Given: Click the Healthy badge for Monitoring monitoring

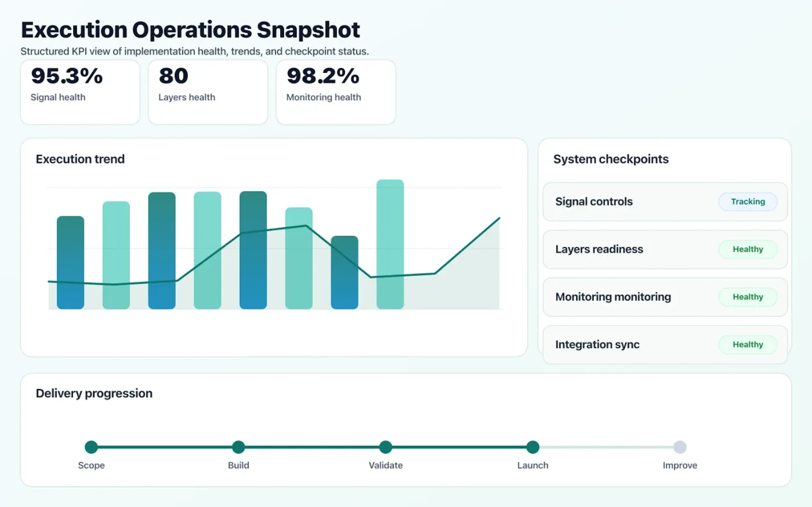Looking at the screenshot, I should [x=748, y=297].
